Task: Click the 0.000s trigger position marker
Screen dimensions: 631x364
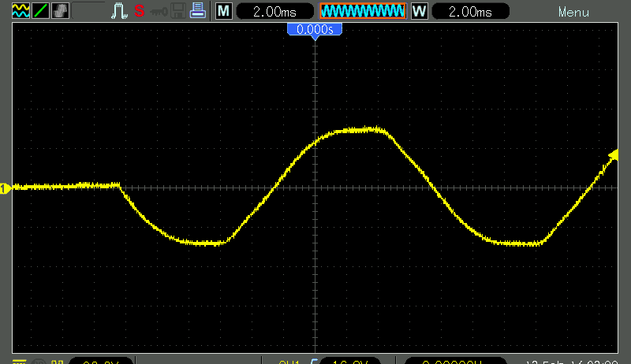Action: click(x=315, y=30)
